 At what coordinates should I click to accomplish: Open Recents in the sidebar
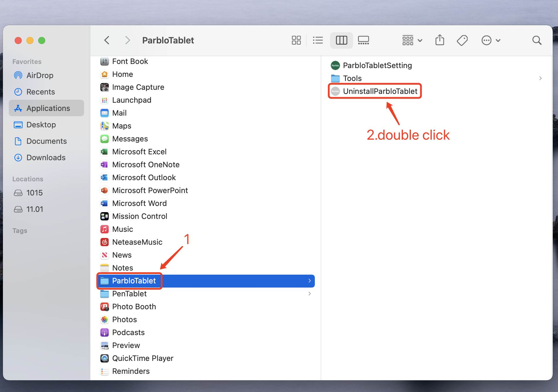(x=46, y=92)
